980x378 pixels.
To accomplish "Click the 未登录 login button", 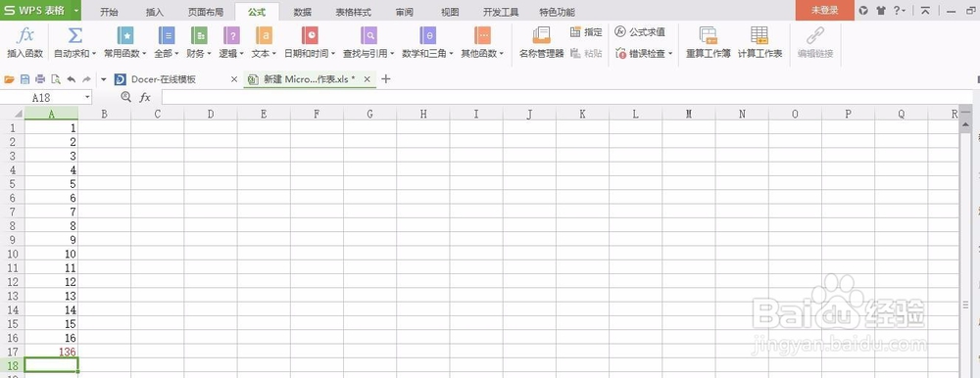I will click(824, 10).
